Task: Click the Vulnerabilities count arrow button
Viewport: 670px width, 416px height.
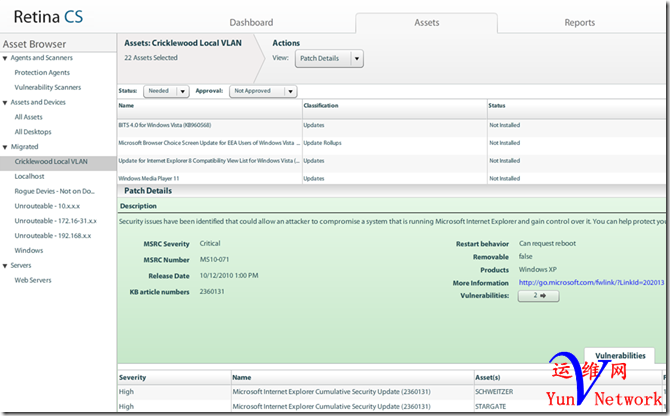Action: pos(537,296)
